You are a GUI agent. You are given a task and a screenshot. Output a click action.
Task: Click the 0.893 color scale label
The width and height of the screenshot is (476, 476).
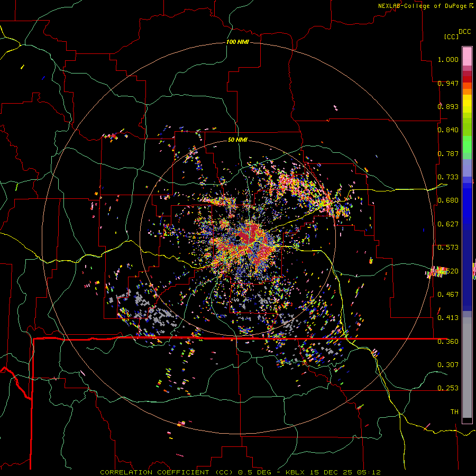pos(448,106)
